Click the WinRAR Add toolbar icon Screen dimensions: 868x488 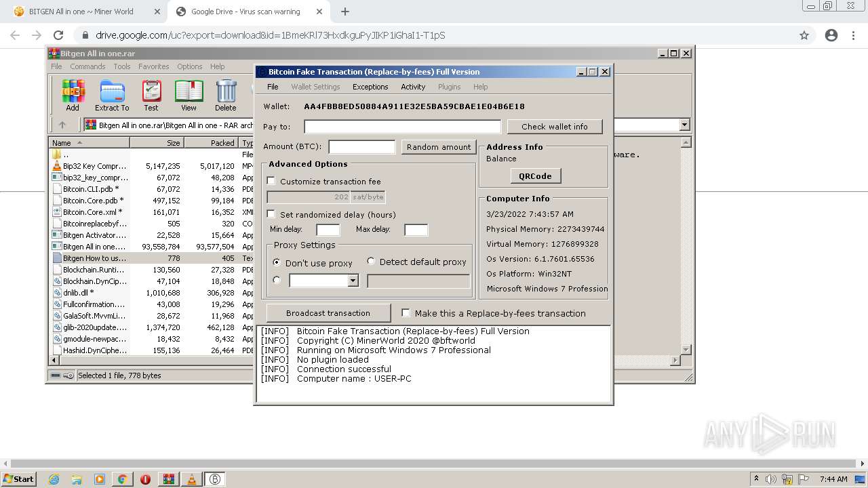pyautogui.click(x=73, y=95)
